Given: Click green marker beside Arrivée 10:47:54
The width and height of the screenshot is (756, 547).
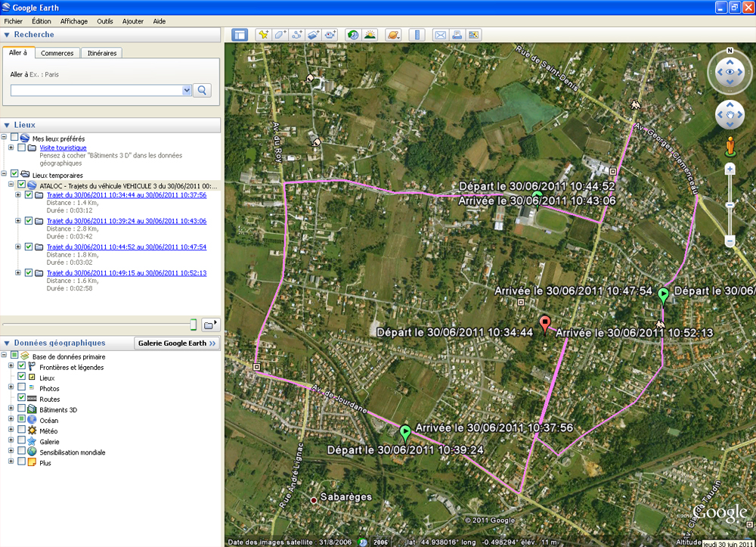Looking at the screenshot, I should (664, 295).
